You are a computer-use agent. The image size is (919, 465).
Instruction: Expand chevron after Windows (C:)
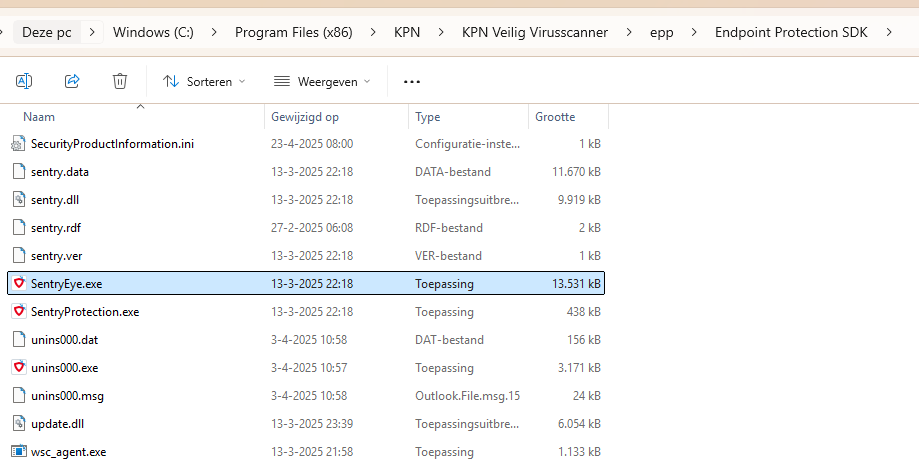point(214,32)
